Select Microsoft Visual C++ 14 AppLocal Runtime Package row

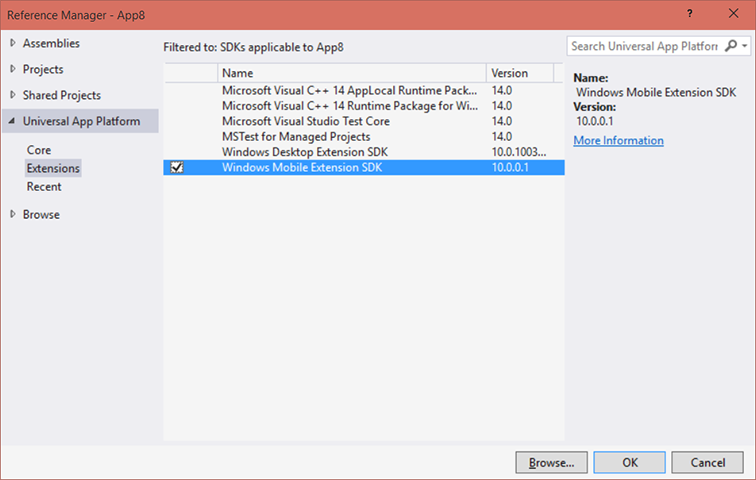pyautogui.click(x=364, y=90)
